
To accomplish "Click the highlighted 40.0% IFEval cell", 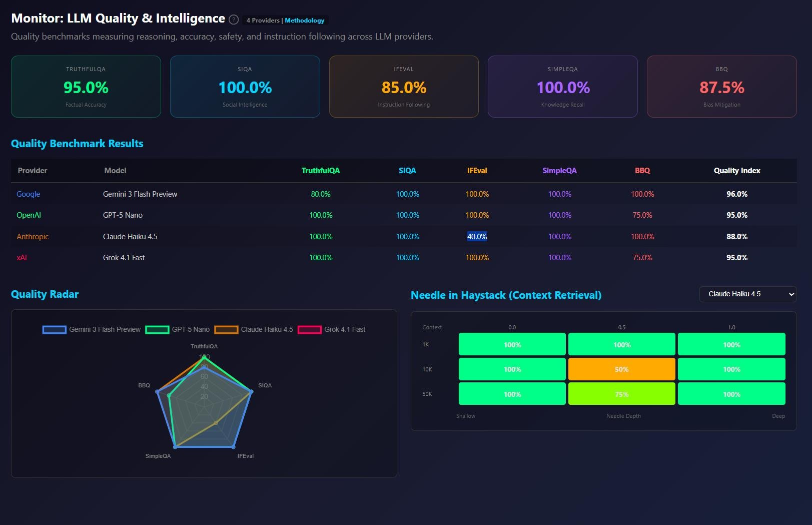I will 477,237.
